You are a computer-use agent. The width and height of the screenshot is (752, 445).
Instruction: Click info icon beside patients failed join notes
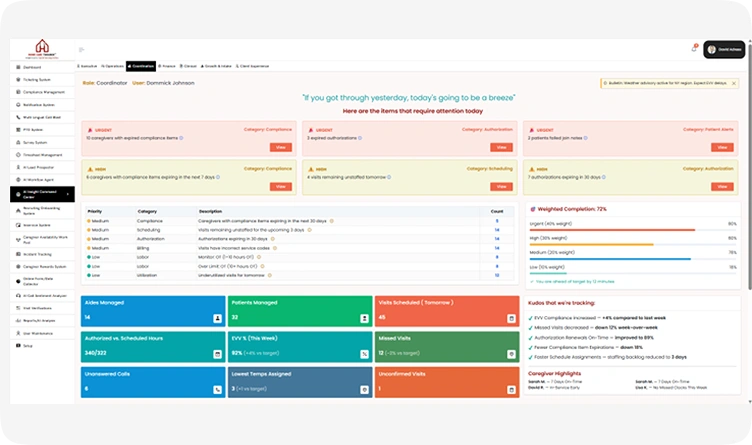click(x=586, y=138)
